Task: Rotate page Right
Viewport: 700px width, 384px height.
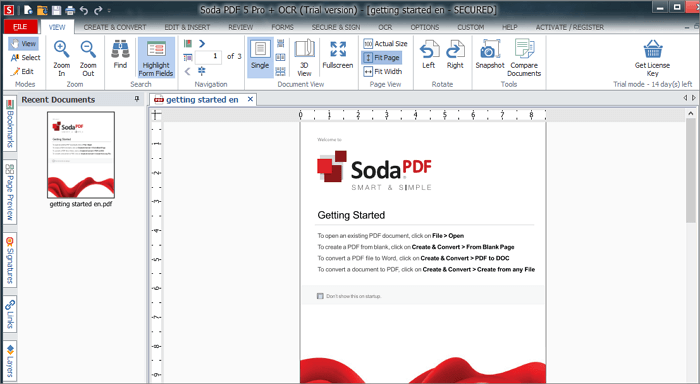Action: click(x=455, y=54)
